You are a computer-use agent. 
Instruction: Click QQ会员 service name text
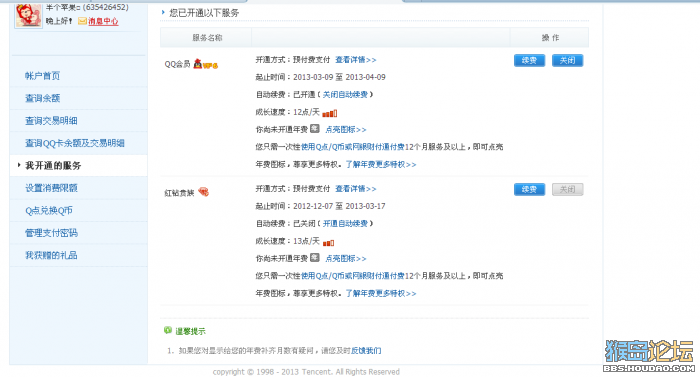[177, 64]
